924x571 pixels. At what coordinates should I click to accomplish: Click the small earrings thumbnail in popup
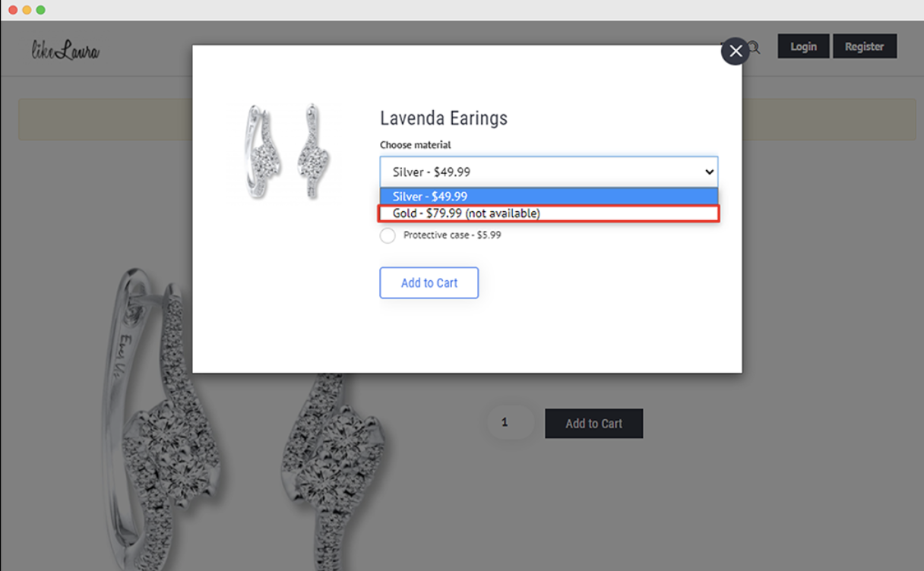(x=282, y=152)
